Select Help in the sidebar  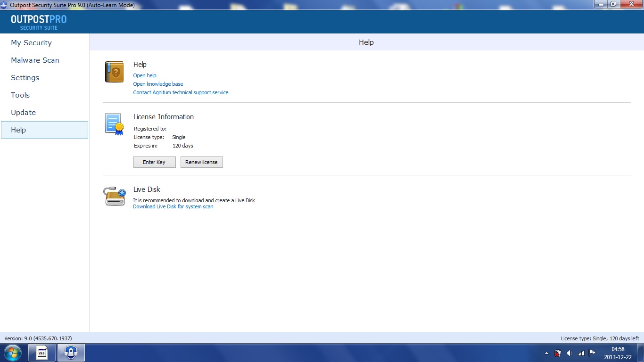(x=44, y=130)
